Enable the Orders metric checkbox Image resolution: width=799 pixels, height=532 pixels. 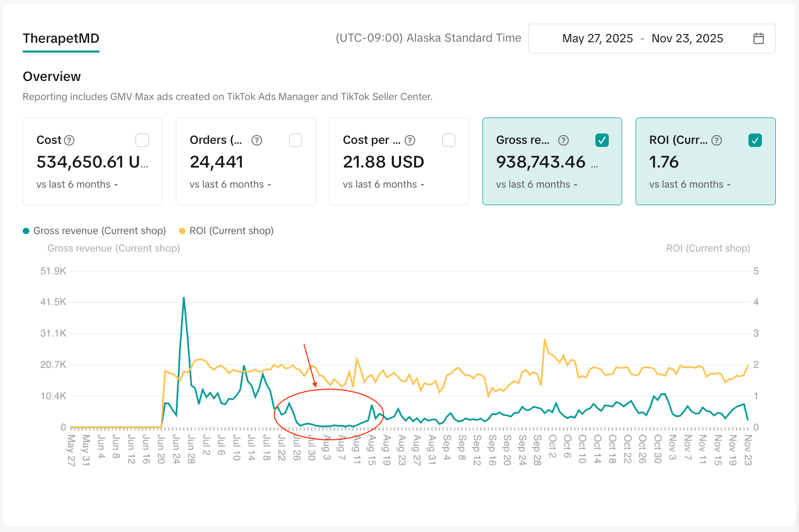(295, 140)
